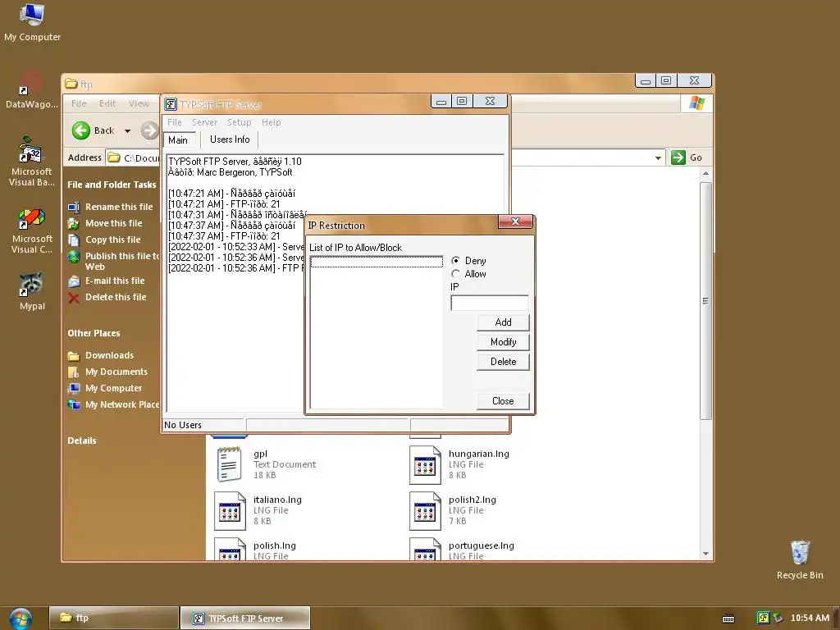Open Edit menu in ftp window
840x630 pixels.
click(x=107, y=103)
